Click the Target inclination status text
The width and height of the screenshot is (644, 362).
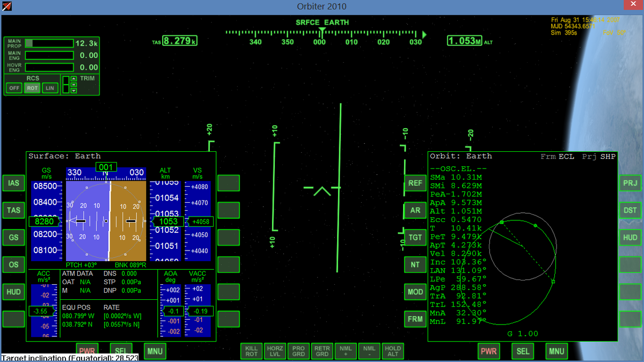pyautogui.click(x=70, y=358)
